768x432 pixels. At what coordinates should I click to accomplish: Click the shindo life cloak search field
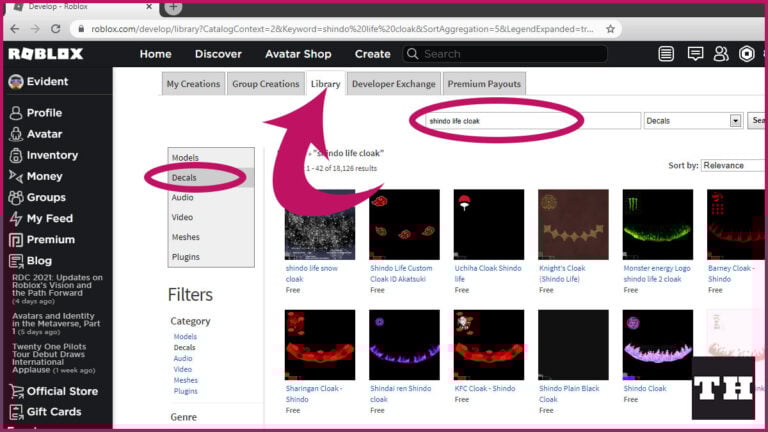pos(527,120)
